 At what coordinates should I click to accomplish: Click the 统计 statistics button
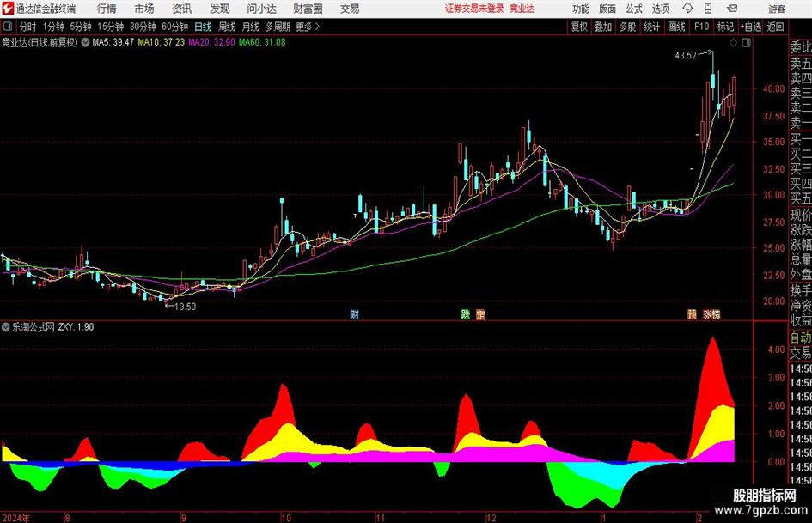click(651, 27)
